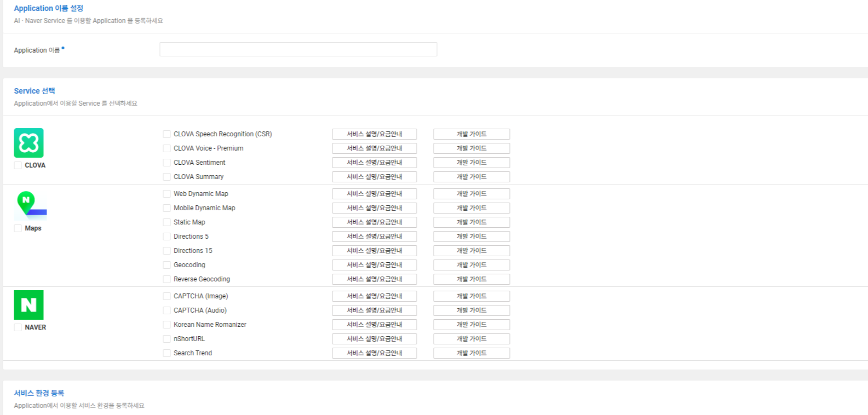
Task: Open 서비스 설명/요금안내 for CLOVA Voice - Premium
Action: coord(375,148)
